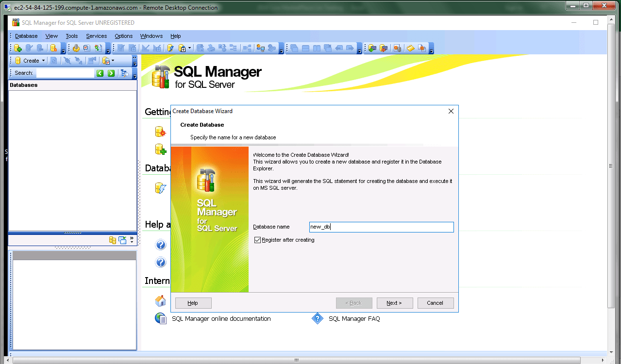Click the Visual Query Builder icon
Image resolution: width=621 pixels, height=364 pixels.
[146, 48]
